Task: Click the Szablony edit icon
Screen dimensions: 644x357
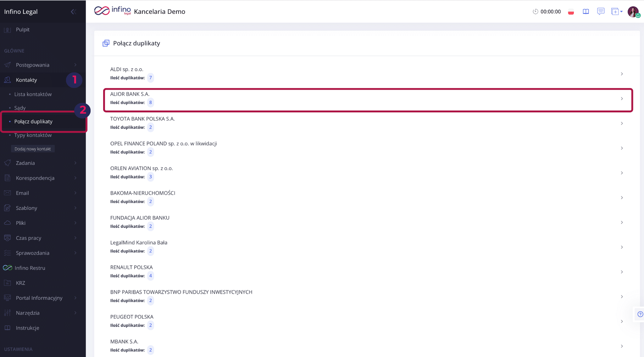Action: point(8,208)
